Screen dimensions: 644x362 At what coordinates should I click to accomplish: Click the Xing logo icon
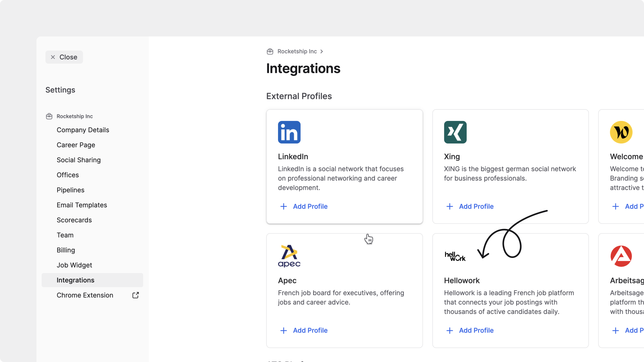(x=455, y=132)
